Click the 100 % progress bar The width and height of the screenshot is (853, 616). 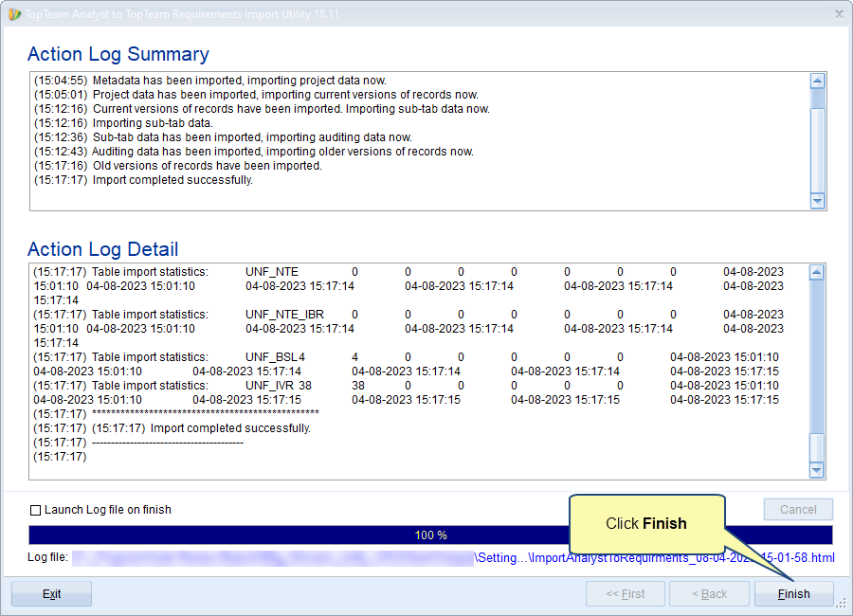tap(430, 534)
